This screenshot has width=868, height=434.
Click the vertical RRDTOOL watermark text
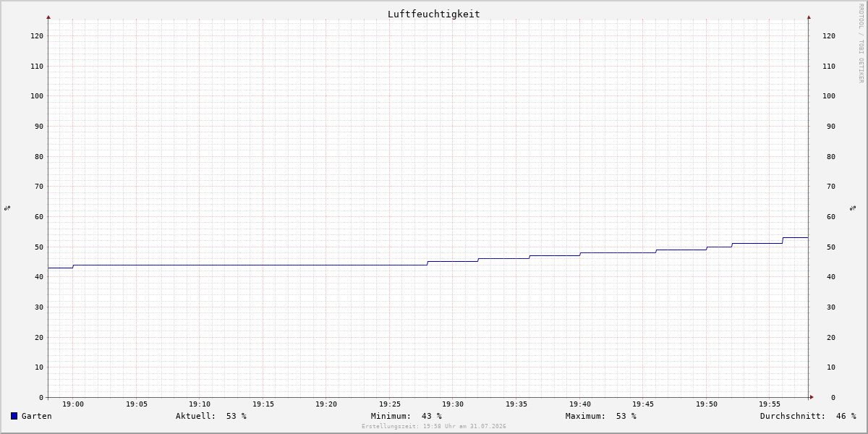(x=861, y=43)
